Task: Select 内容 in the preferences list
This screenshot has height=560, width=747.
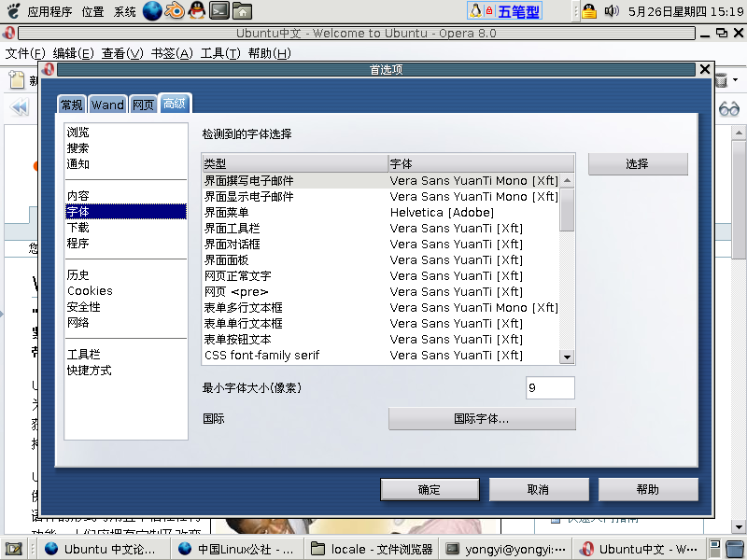Action: 126,196
